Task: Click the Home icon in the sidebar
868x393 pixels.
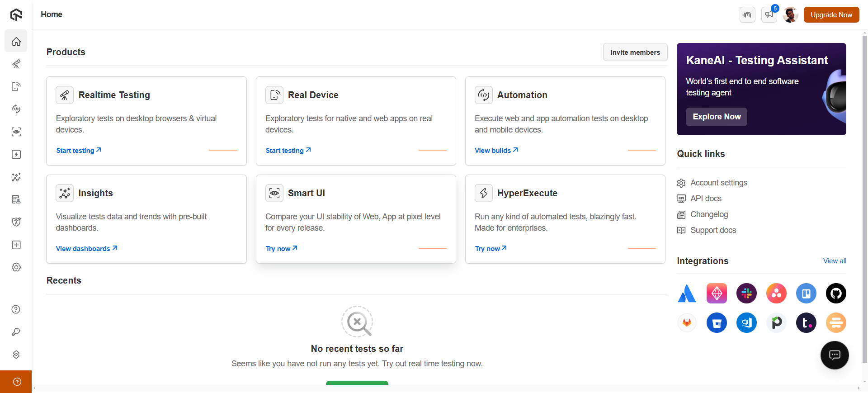Action: pos(16,42)
